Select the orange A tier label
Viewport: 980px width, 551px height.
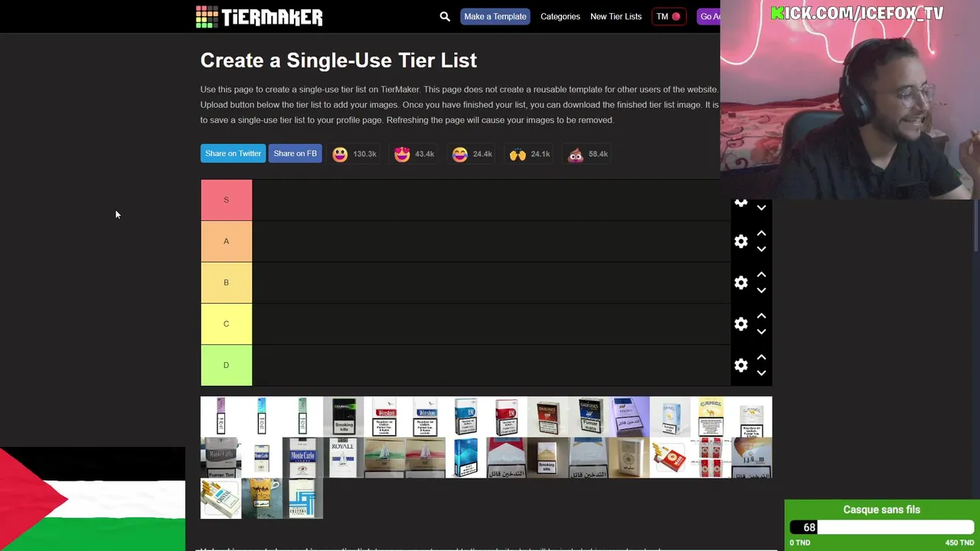[x=226, y=241]
